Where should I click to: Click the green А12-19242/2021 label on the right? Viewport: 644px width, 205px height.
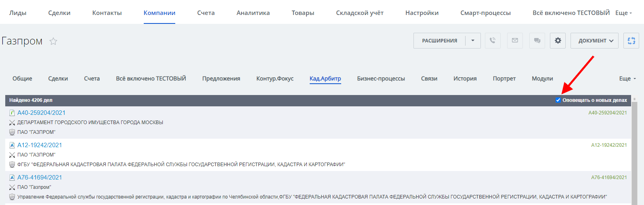click(609, 145)
